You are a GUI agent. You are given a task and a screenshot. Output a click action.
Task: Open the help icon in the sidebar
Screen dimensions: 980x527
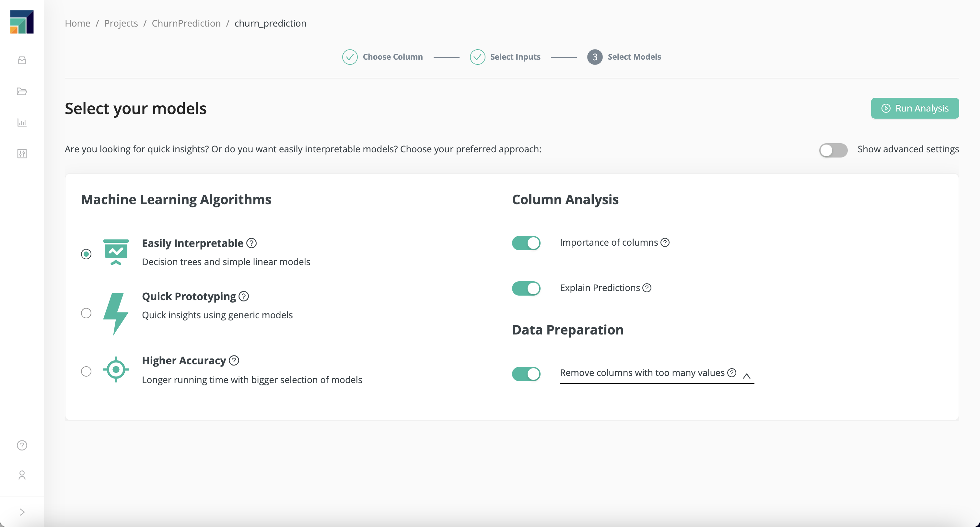[x=22, y=445]
